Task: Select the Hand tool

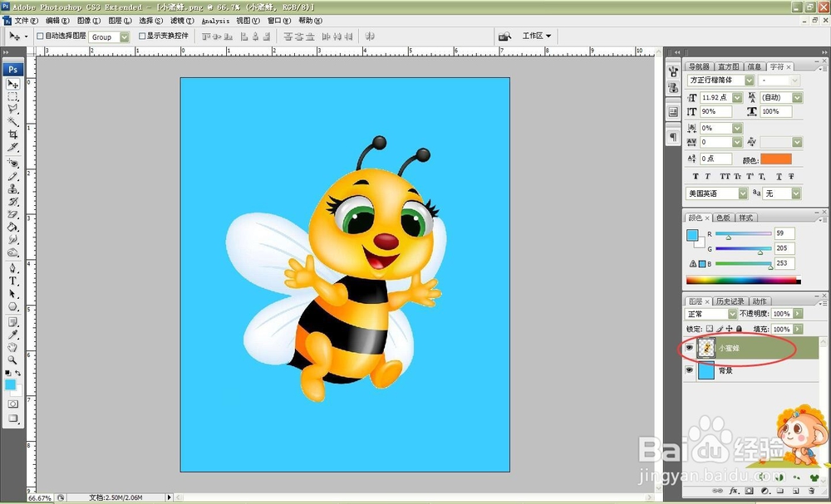Action: [13, 347]
